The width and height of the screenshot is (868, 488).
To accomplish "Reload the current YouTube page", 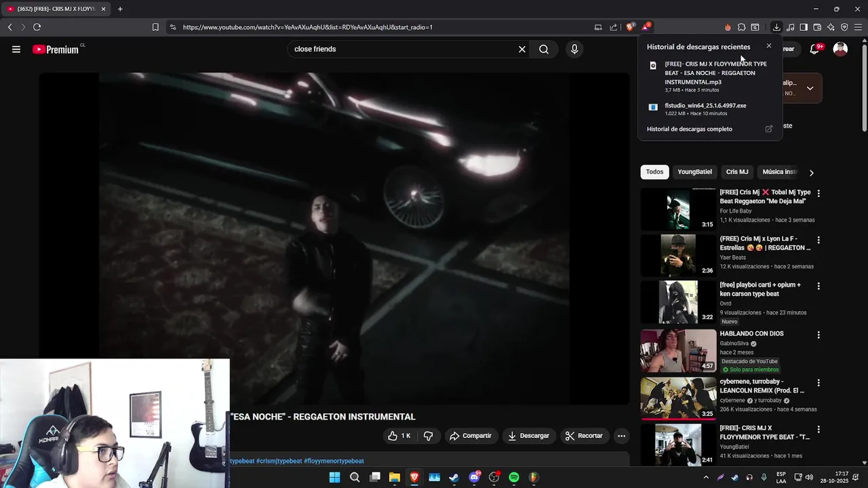I will [x=37, y=27].
